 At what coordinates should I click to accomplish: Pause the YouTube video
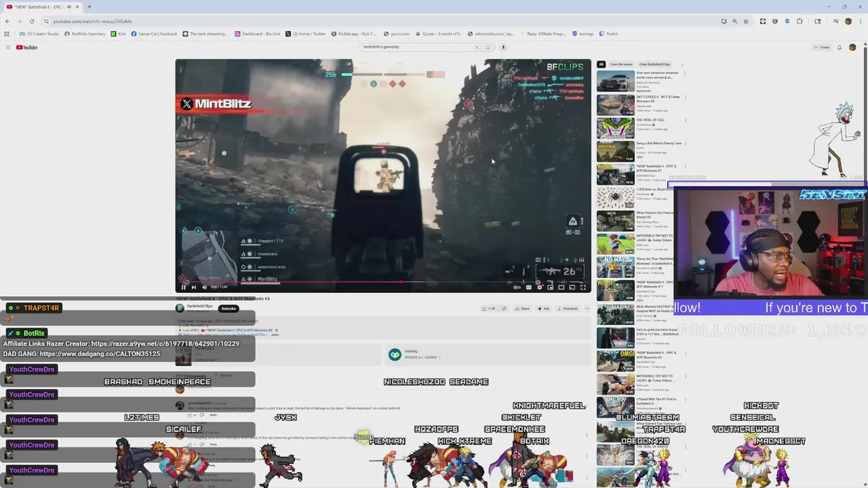coord(182,287)
